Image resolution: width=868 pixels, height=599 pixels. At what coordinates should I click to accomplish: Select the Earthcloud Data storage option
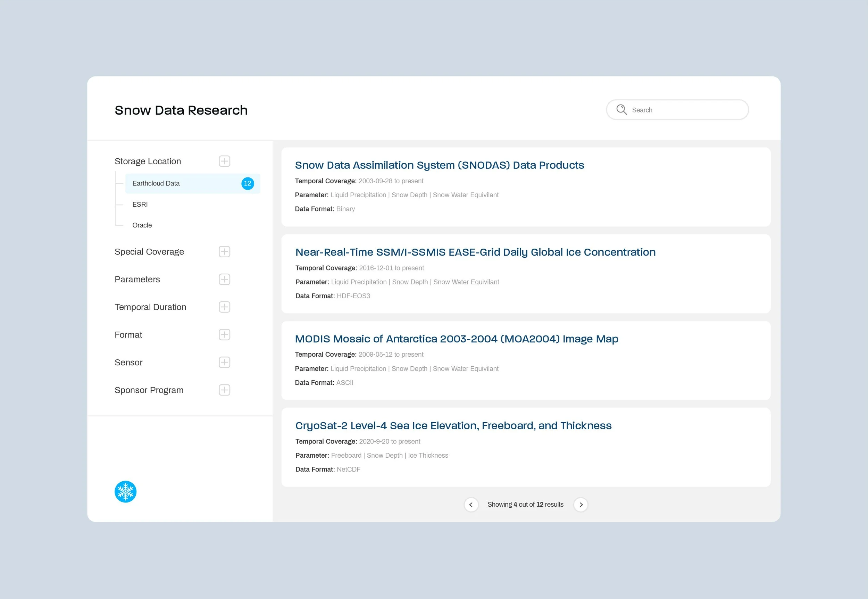[x=156, y=183]
